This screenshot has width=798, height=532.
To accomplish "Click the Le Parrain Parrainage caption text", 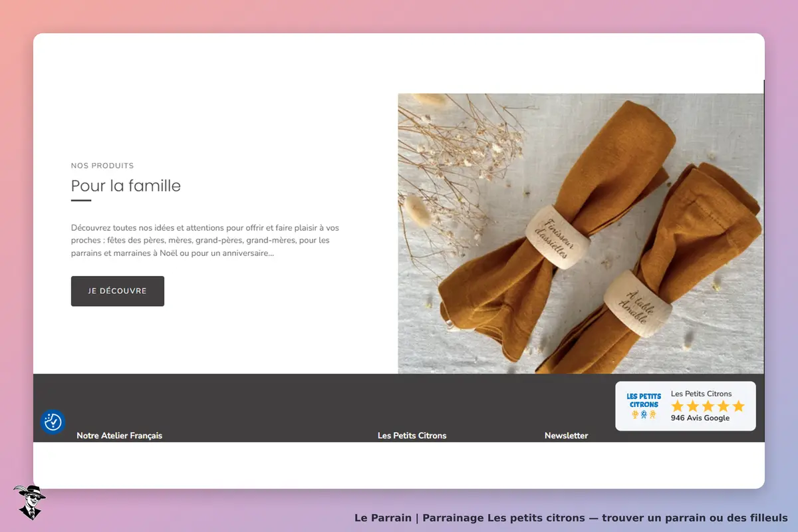I will pos(571,518).
